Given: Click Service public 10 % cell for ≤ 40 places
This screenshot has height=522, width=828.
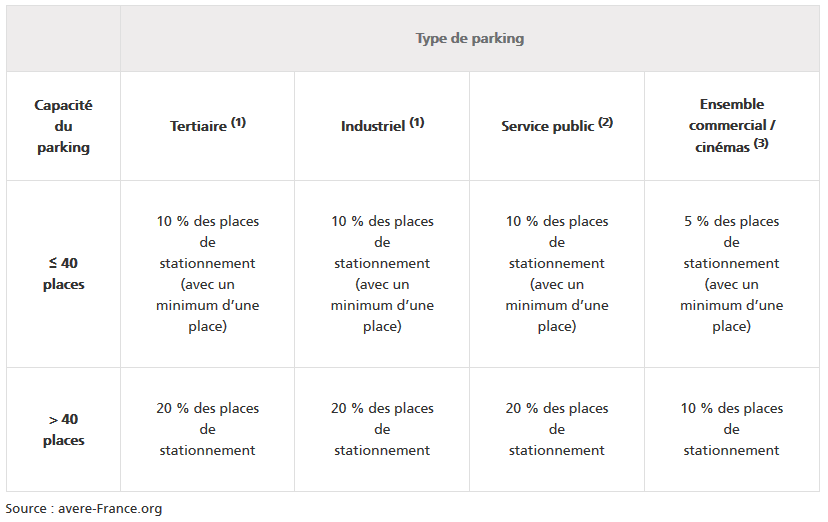Looking at the screenshot, I should click(557, 273).
